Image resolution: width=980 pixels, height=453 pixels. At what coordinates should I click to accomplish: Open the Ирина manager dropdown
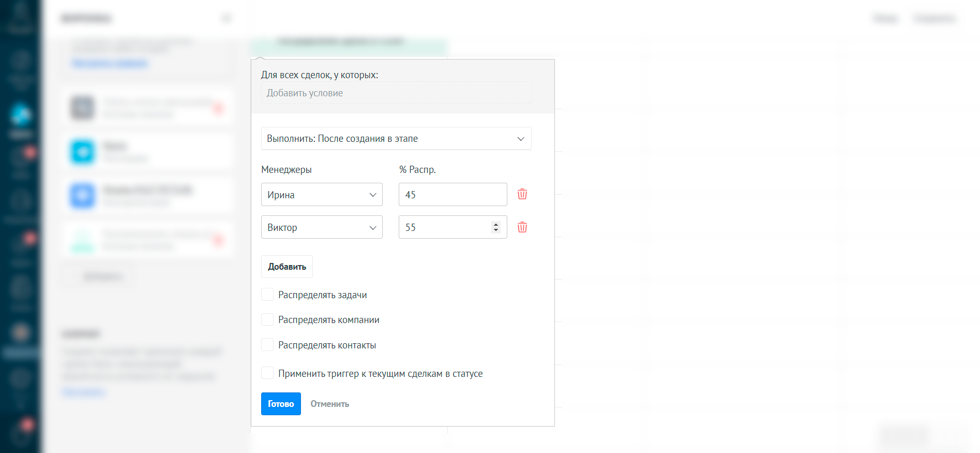[321, 195]
